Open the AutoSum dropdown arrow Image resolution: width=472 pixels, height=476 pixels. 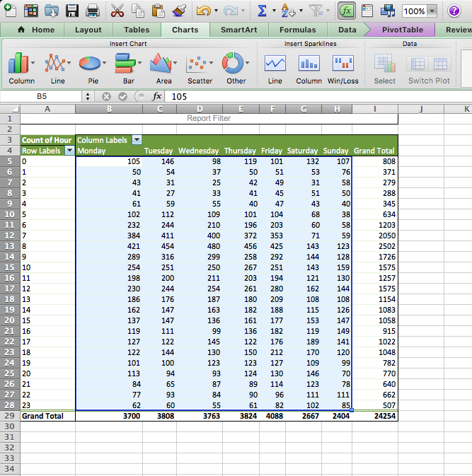(274, 11)
